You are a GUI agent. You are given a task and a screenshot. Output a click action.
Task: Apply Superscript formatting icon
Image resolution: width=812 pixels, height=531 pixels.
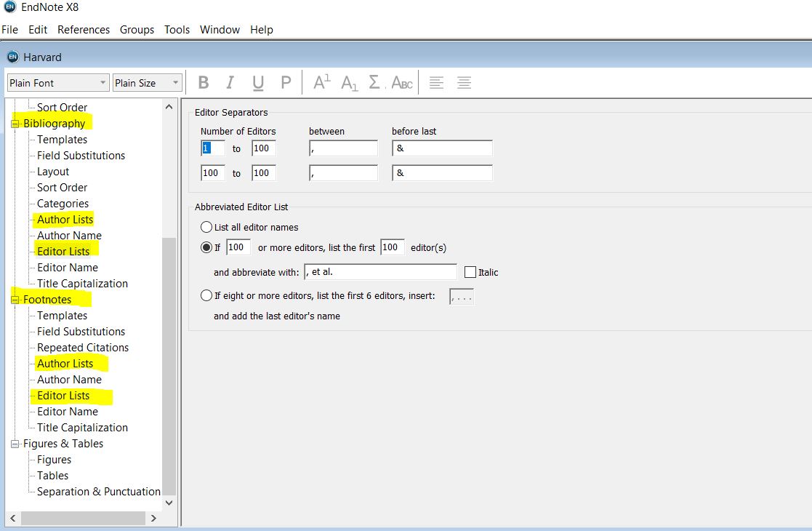click(321, 82)
